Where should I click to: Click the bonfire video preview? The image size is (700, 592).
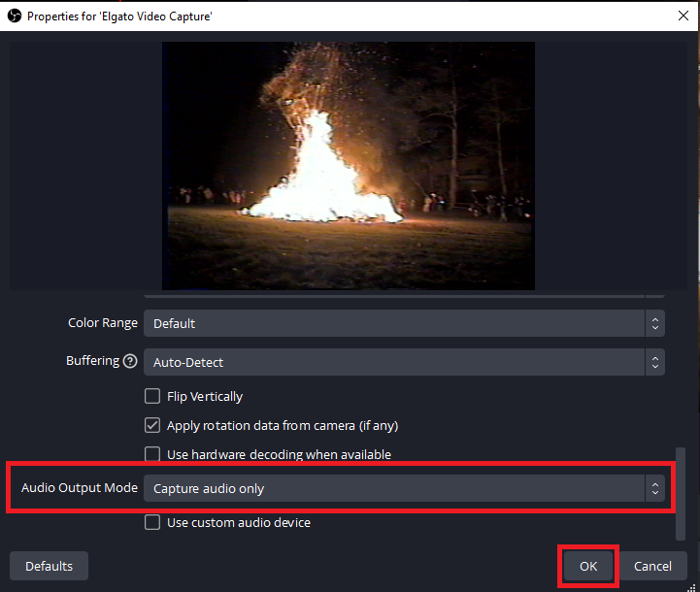coord(349,165)
